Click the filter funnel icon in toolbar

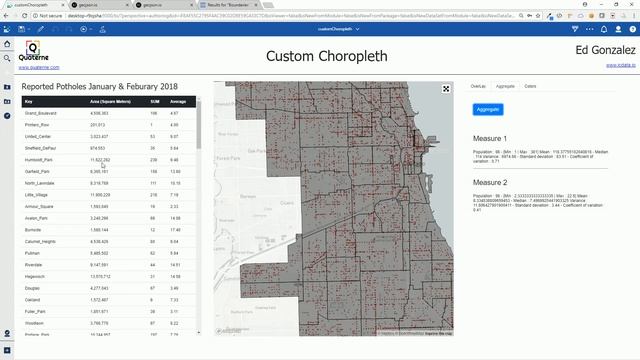[x=575, y=29]
